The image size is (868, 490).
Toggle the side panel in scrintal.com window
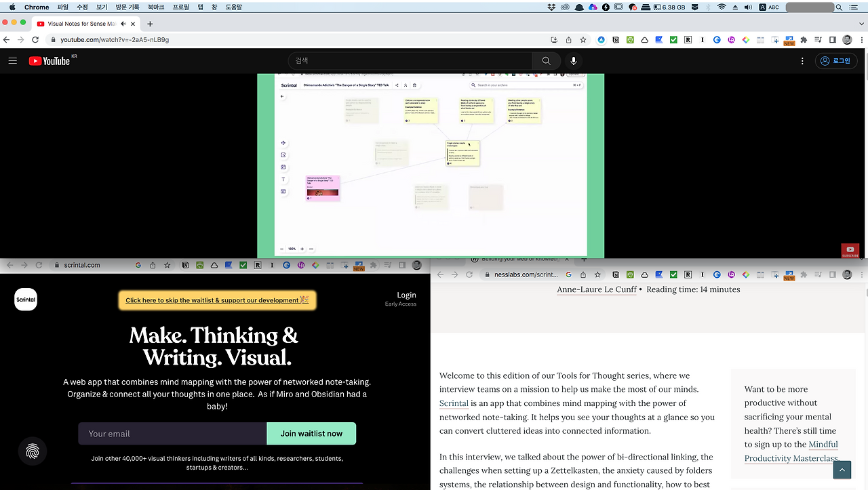402,265
